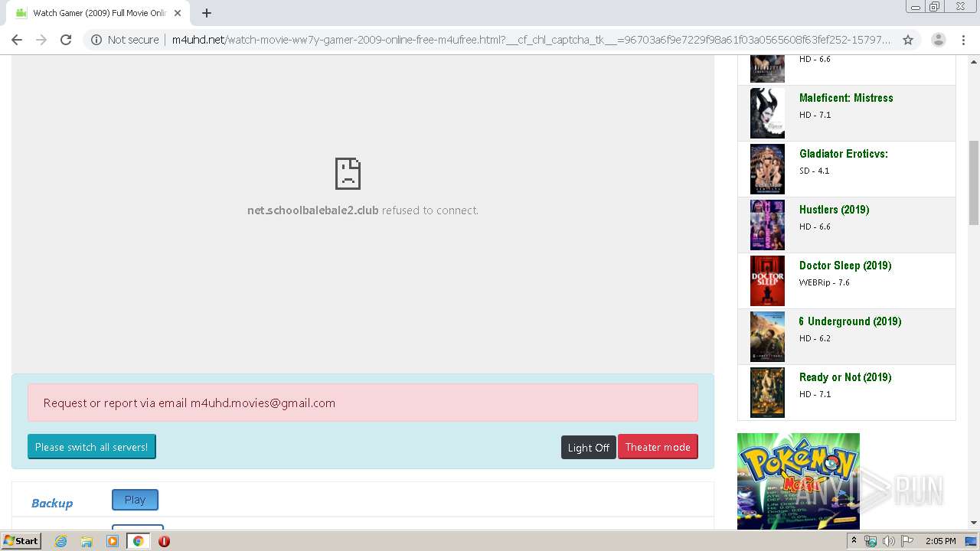Screen dimensions: 980x551
Task: Close the Watch Gamer (2009) tab
Action: click(178, 13)
